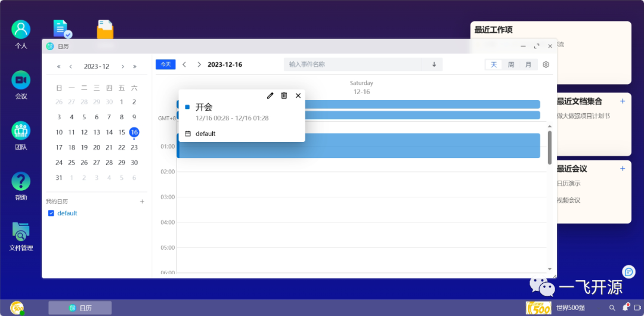Open calendar settings gear icon

pyautogui.click(x=546, y=64)
